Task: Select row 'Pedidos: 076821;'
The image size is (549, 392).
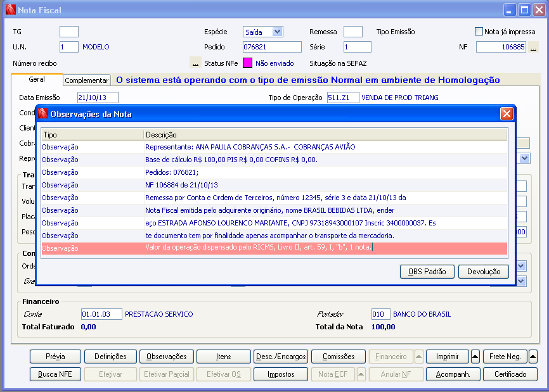Action: 274,172
